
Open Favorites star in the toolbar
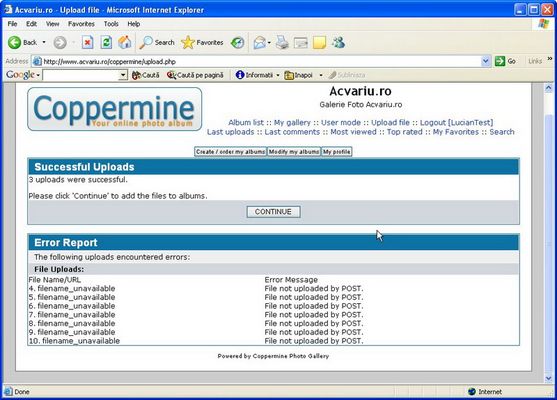point(188,43)
